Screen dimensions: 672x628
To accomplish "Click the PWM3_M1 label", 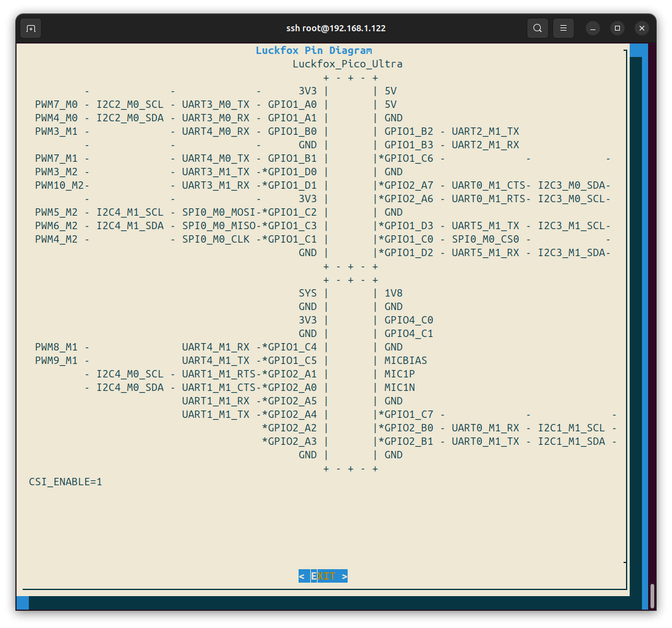I will pos(56,132).
